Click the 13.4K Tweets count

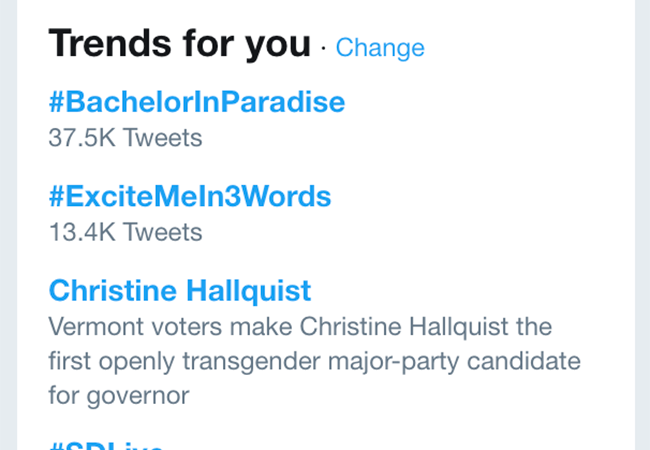pyautogui.click(x=125, y=232)
